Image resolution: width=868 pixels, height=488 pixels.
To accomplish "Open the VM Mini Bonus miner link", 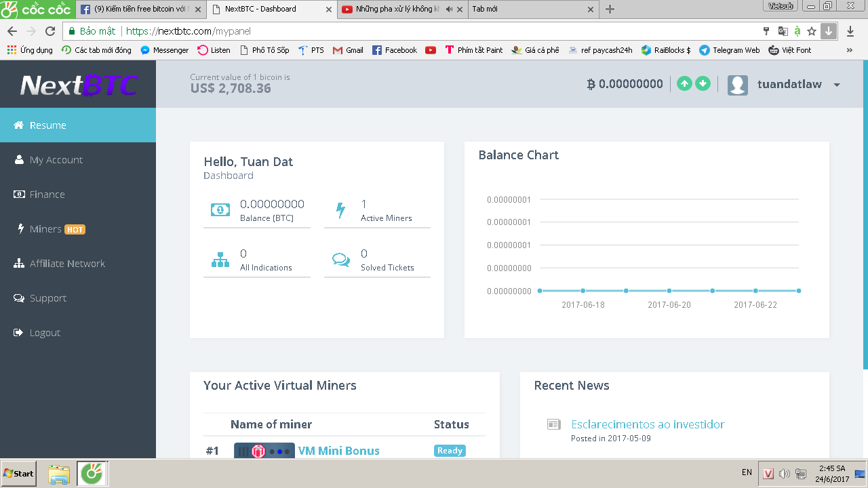I will point(339,451).
